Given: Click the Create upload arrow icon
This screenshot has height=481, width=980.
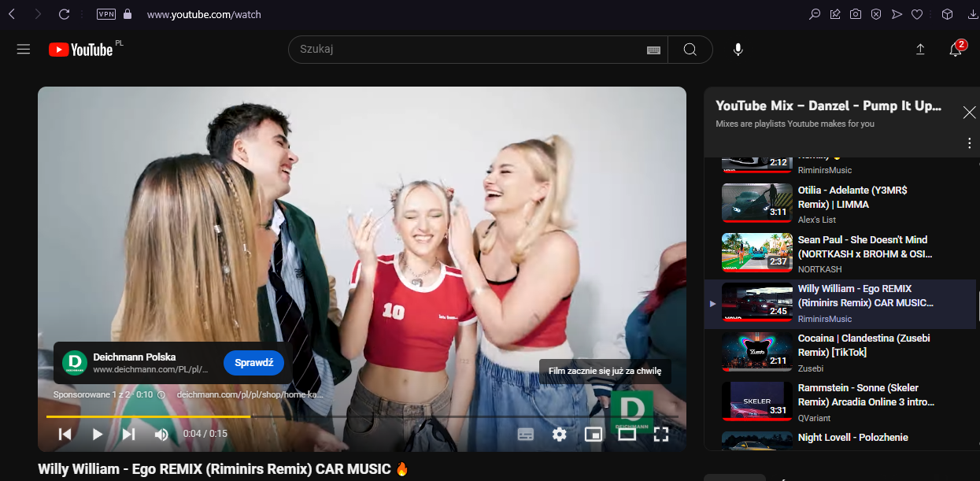Looking at the screenshot, I should point(919,49).
